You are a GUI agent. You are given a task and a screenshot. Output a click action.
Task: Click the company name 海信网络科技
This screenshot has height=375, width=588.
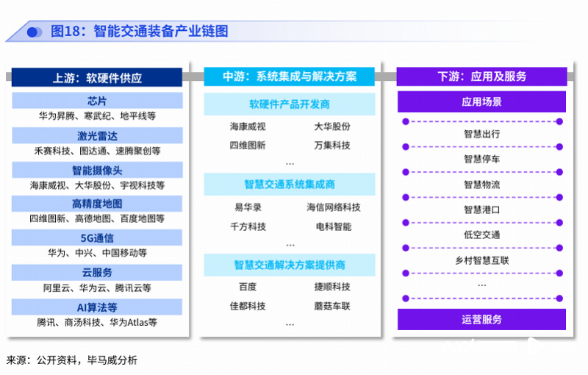(x=334, y=207)
